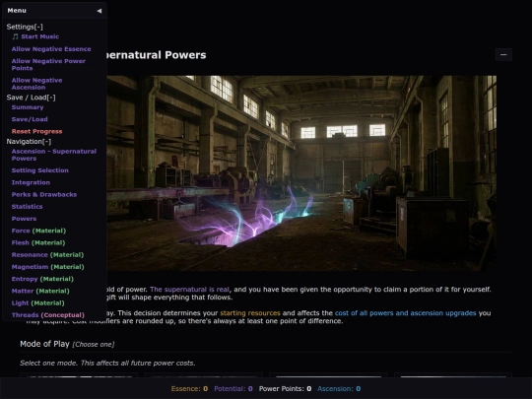
Task: Jump to Threads (Conceptual) powers
Action: pyautogui.click(x=48, y=315)
